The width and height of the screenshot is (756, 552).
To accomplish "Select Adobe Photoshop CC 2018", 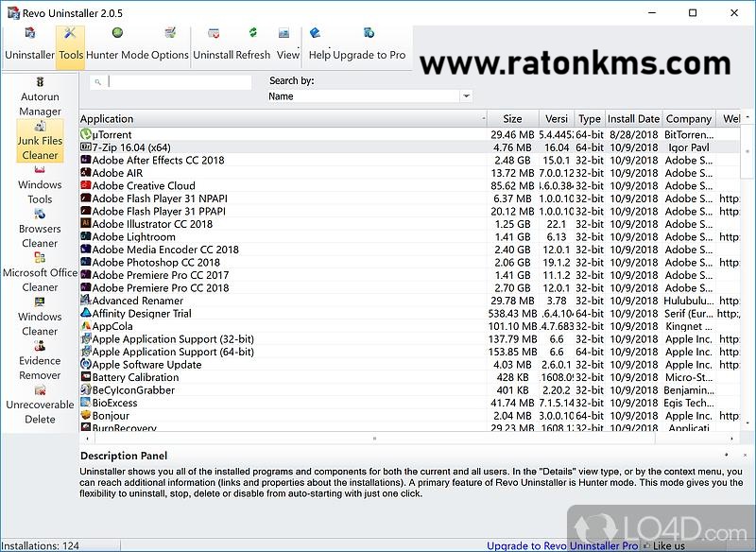I will click(409, 262).
